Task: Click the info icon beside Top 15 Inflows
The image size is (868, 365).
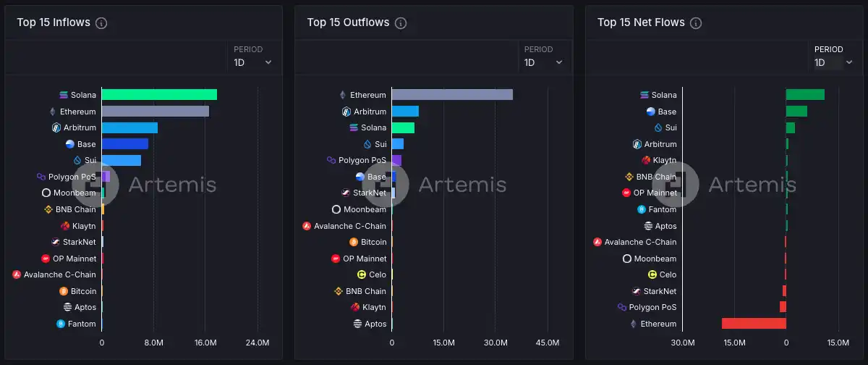Action: (x=101, y=23)
